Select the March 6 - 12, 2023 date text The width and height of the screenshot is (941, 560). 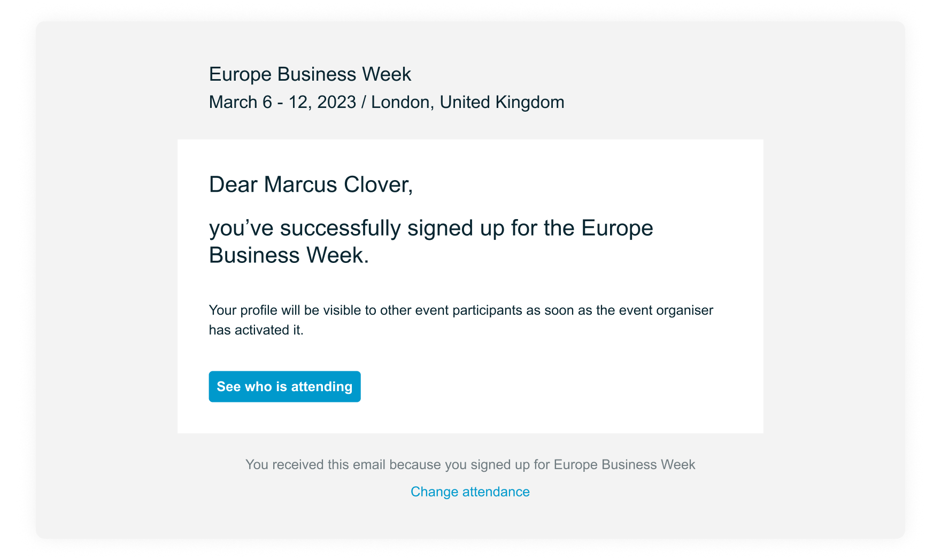point(282,102)
